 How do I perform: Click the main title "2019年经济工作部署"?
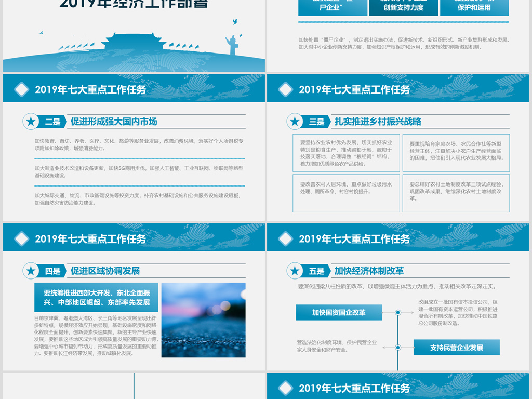click(134, 4)
